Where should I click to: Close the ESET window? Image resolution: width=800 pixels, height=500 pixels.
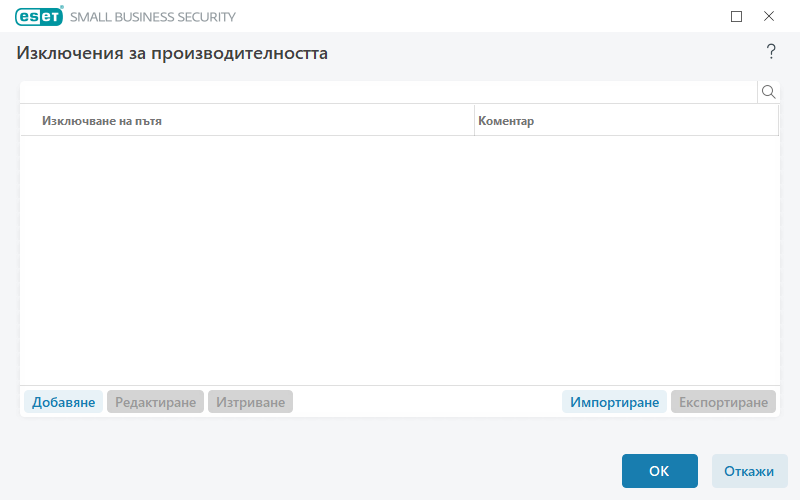coord(769,16)
